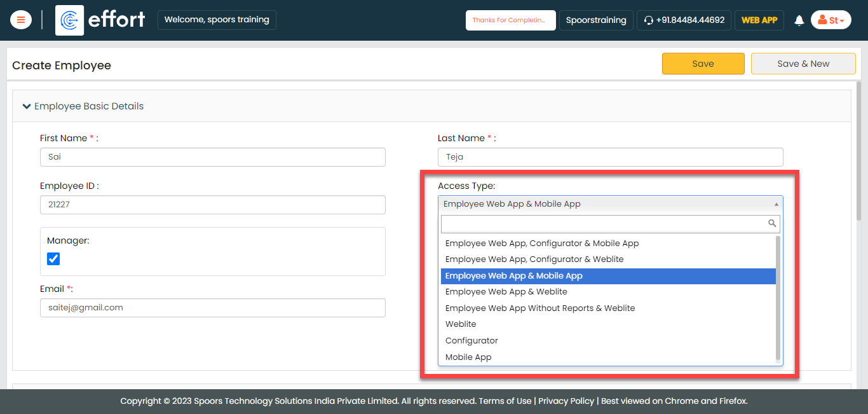Uncheck the Manager checkbox

click(x=53, y=258)
